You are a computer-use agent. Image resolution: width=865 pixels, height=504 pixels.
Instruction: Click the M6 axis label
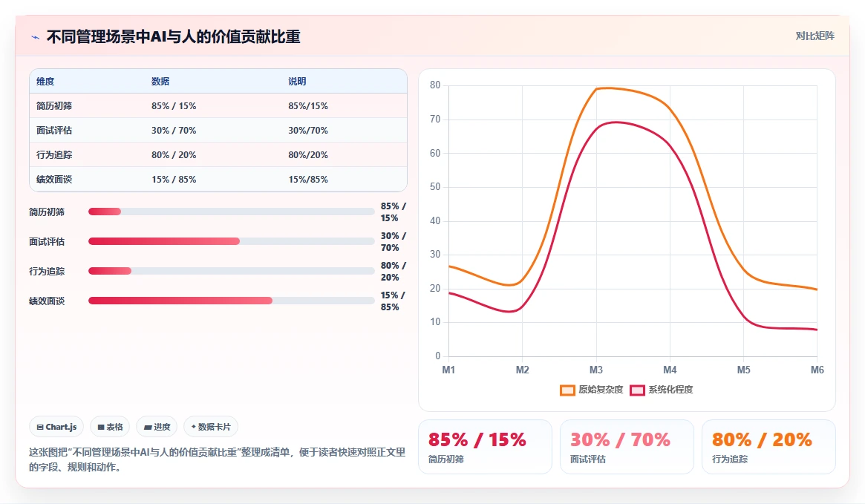coord(817,370)
